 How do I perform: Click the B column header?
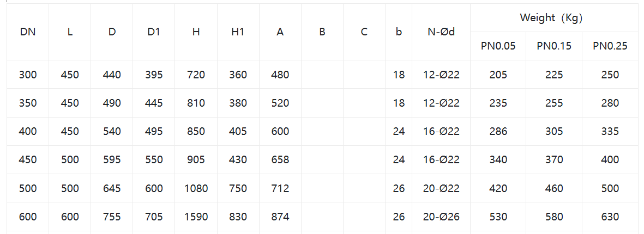pos(322,32)
